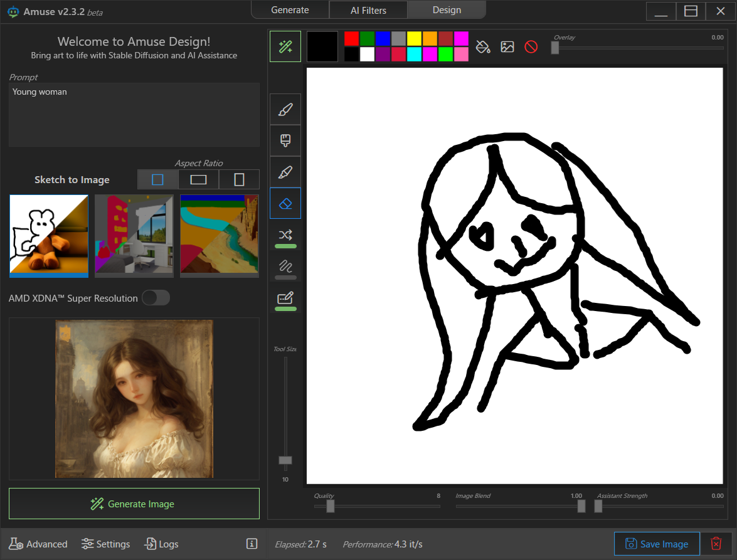Click the red clear canvas icon
The image size is (737, 560).
click(531, 47)
